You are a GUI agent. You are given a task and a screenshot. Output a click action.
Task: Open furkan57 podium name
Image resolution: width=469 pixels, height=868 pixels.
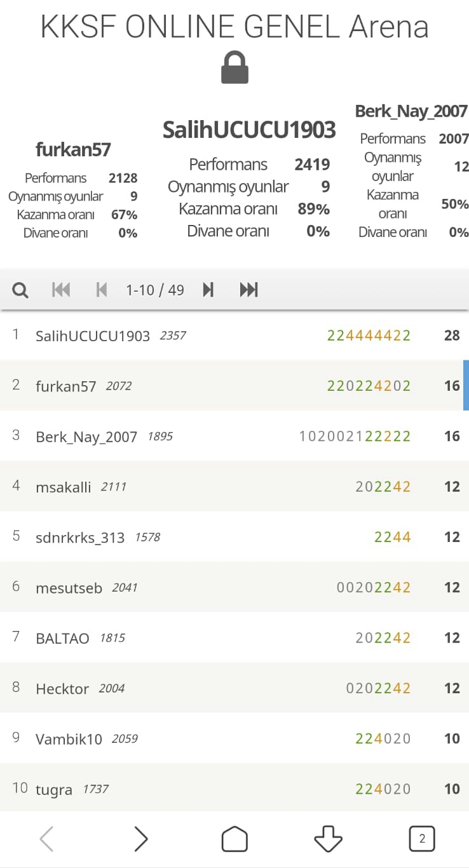coord(73,150)
